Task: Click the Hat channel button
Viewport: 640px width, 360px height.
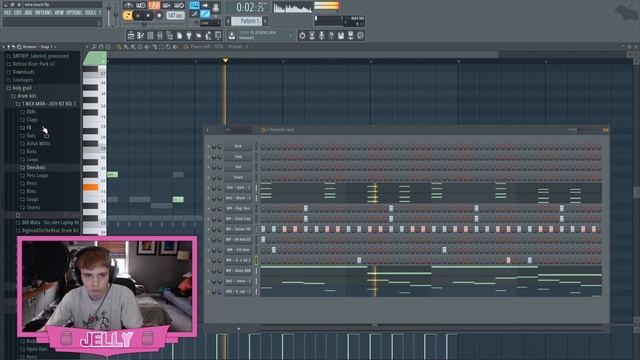Action: tap(238, 167)
